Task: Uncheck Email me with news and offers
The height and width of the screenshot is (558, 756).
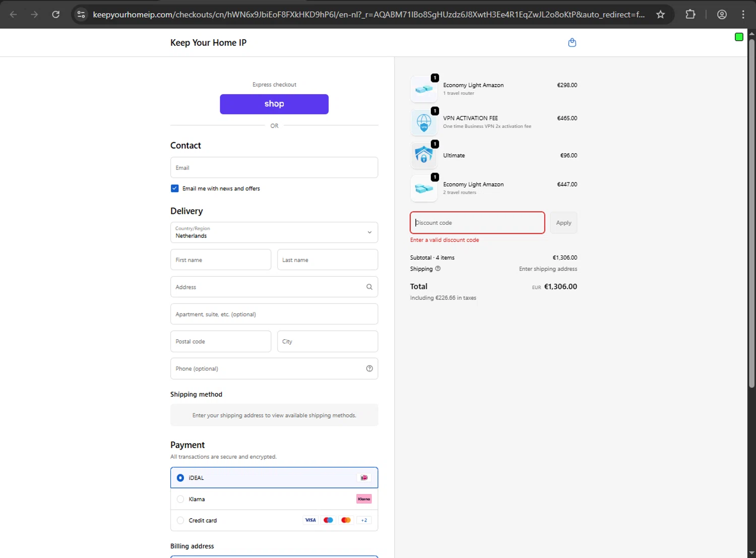Action: click(x=175, y=189)
